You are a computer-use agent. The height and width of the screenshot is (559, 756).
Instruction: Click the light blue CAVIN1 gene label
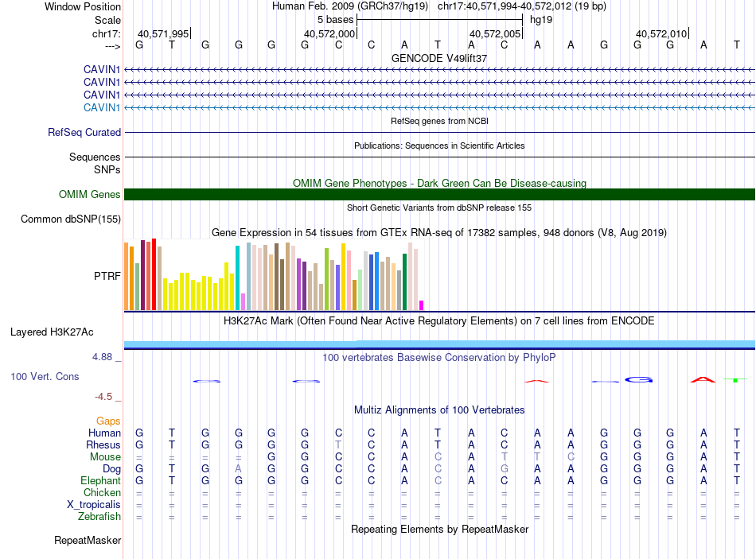102,107
